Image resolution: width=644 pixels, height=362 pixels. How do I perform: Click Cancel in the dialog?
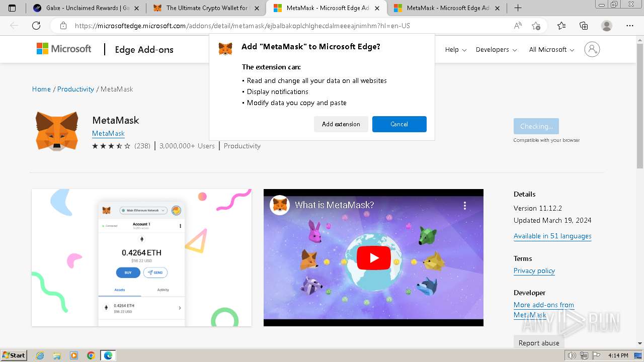click(399, 124)
